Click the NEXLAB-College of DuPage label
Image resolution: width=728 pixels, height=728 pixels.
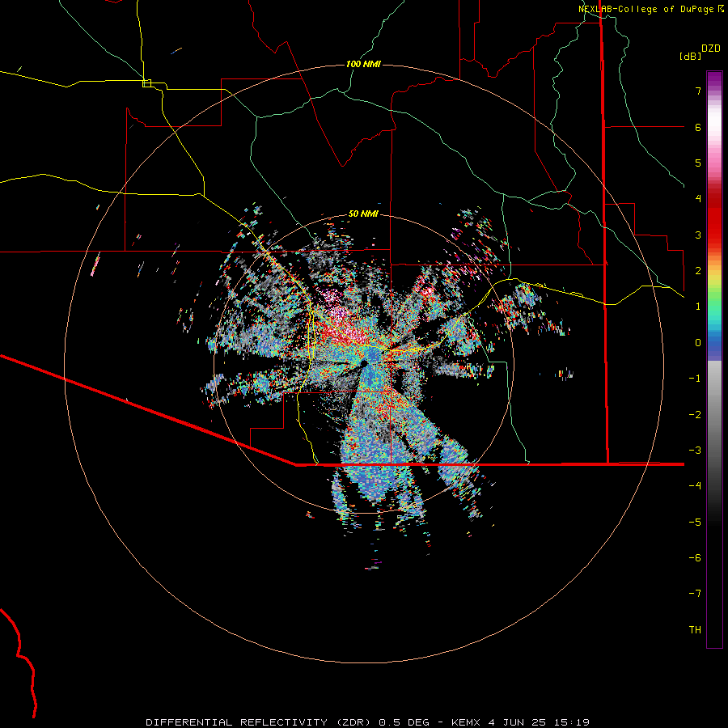point(650,9)
